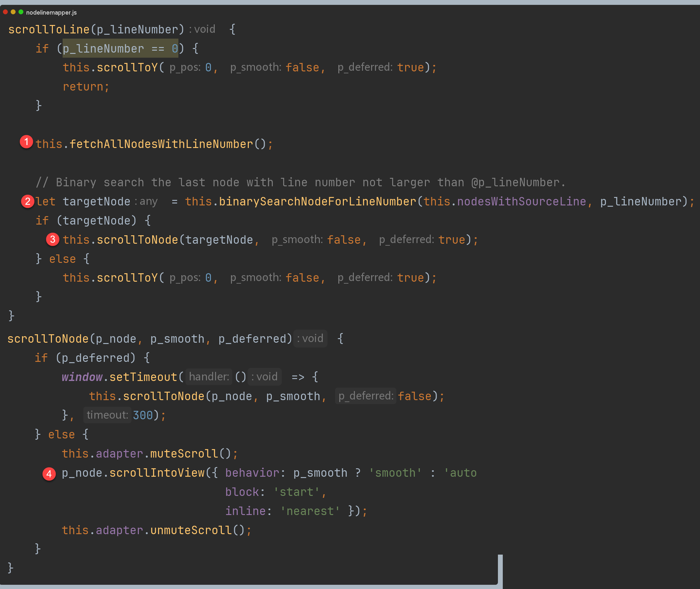Click the unmuteScroll method call
Image resolution: width=700 pixels, height=589 pixels.
191,530
